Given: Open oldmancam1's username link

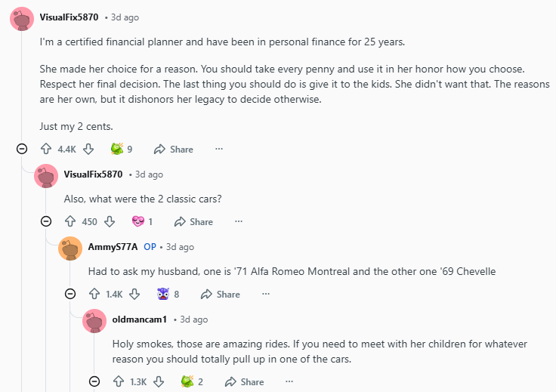Looking at the screenshot, I should click(x=139, y=319).
